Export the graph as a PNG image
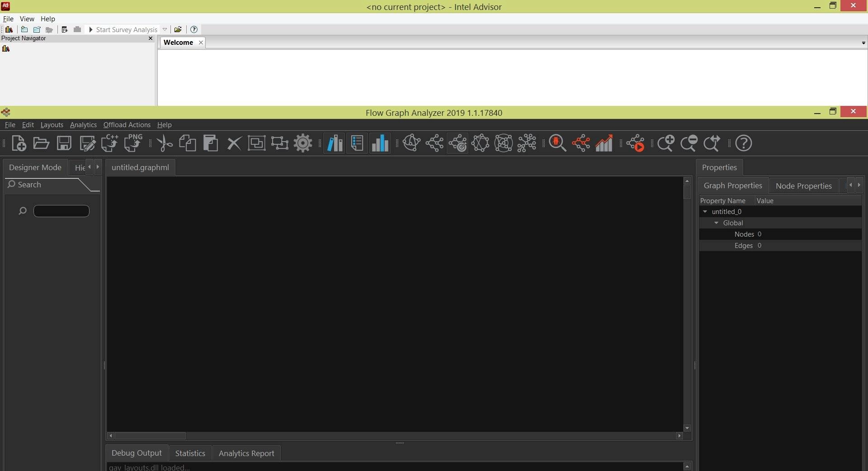The image size is (868, 471). [133, 143]
